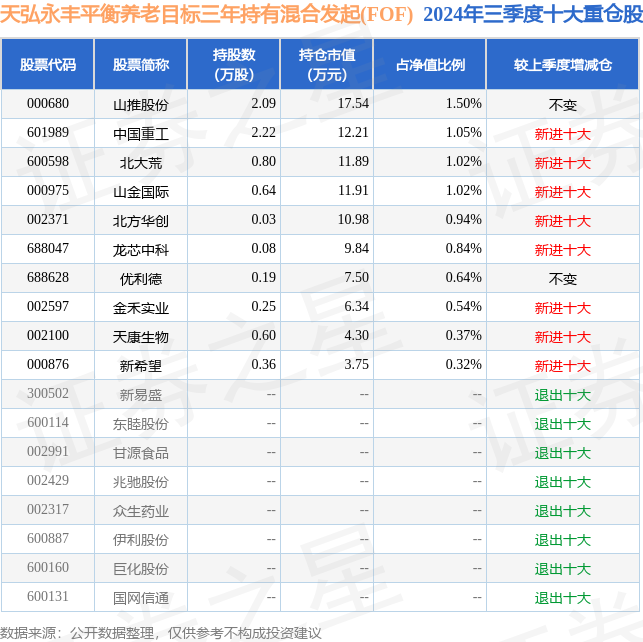
Task: Click 不变 status in 优利德 row
Action: pyautogui.click(x=563, y=279)
